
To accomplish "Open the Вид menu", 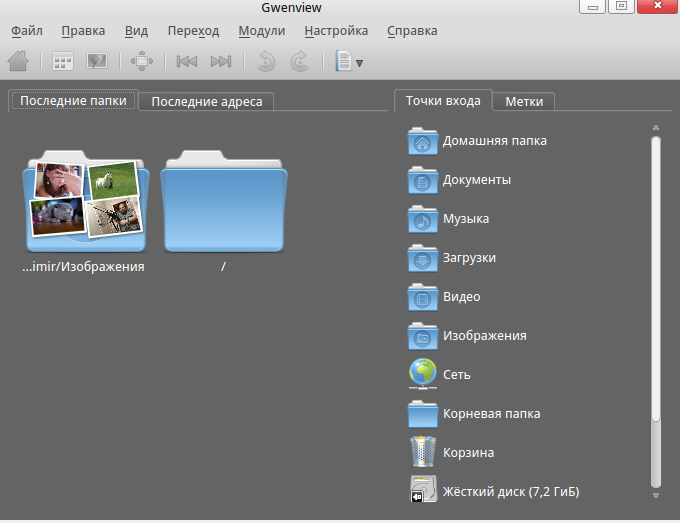I will click(137, 31).
